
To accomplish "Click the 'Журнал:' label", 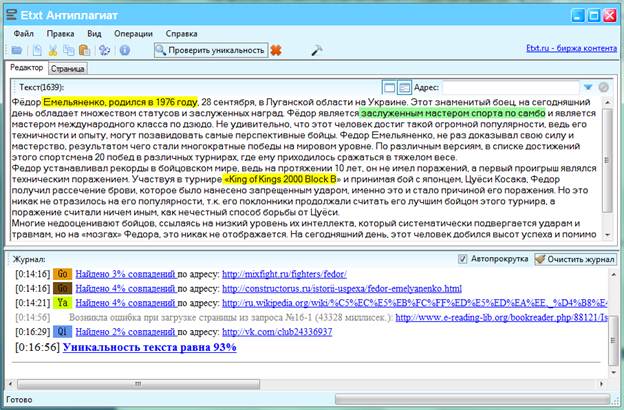I will tap(29, 259).
